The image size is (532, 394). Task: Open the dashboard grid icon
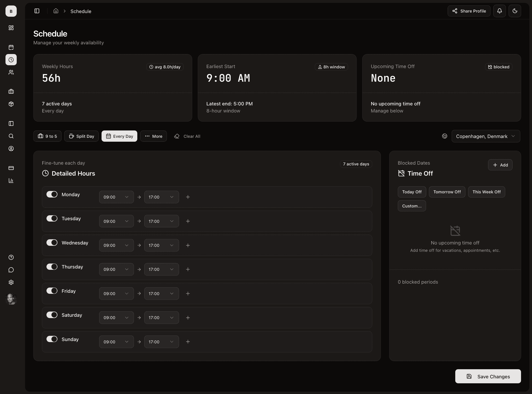11,28
